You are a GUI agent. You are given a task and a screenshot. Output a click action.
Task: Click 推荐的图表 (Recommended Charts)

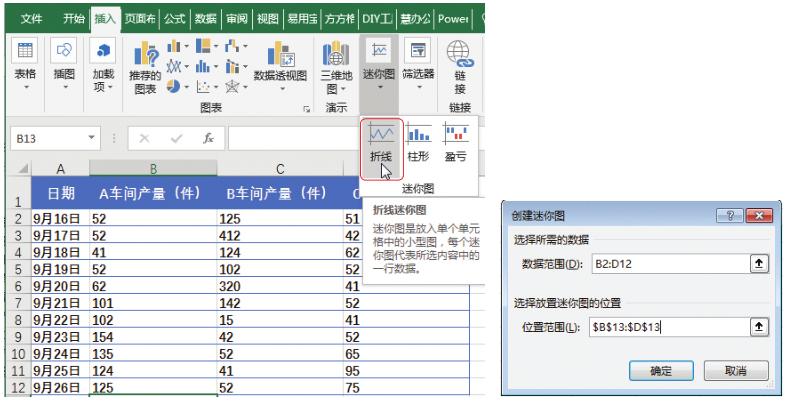[x=145, y=68]
